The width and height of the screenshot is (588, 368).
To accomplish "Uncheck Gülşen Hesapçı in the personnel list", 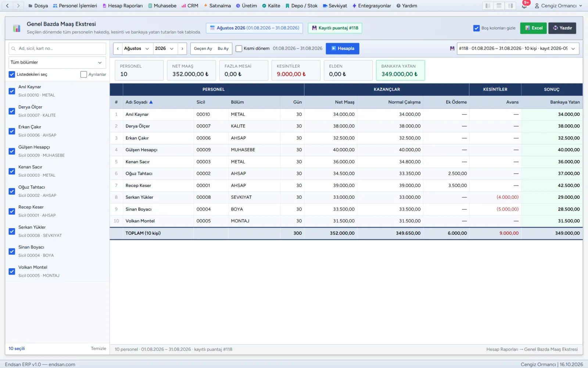I will point(12,151).
